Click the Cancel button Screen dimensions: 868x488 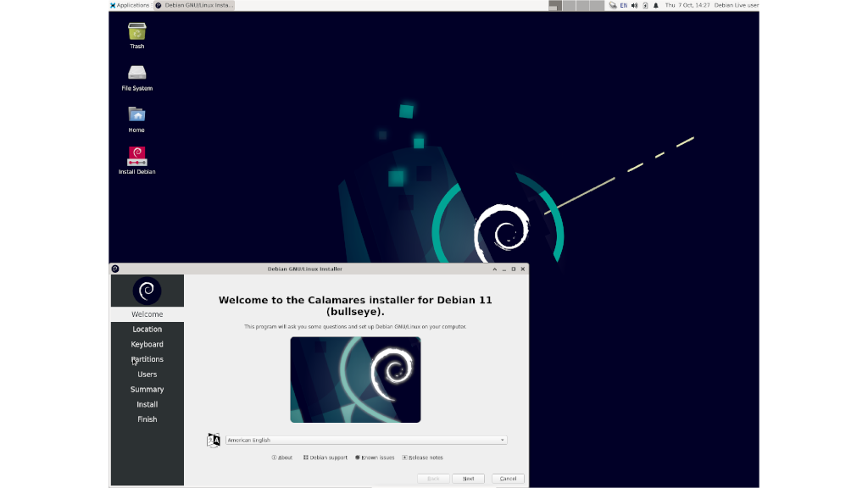tap(509, 479)
